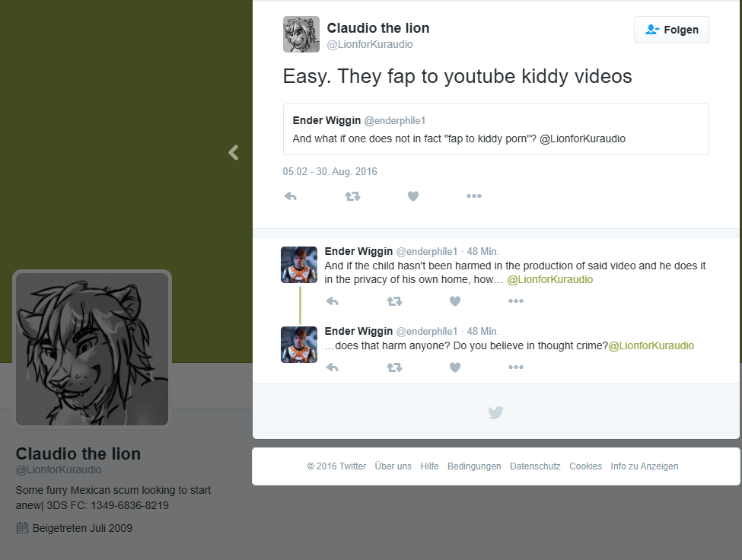Click Ender Wiggin name on 'thought crime' tweet
This screenshot has height=560, width=742.
coord(358,331)
